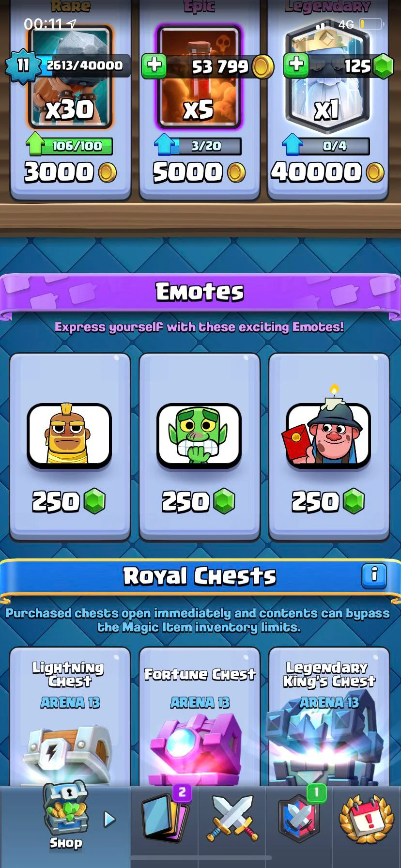
Task: Tap the green plus to add gems
Action: click(x=296, y=65)
